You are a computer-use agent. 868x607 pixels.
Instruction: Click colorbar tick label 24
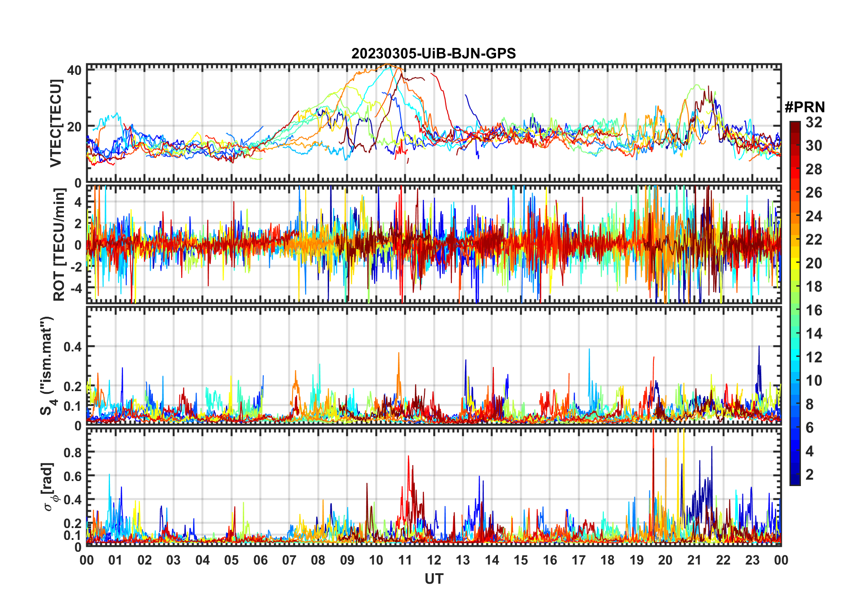[814, 216]
